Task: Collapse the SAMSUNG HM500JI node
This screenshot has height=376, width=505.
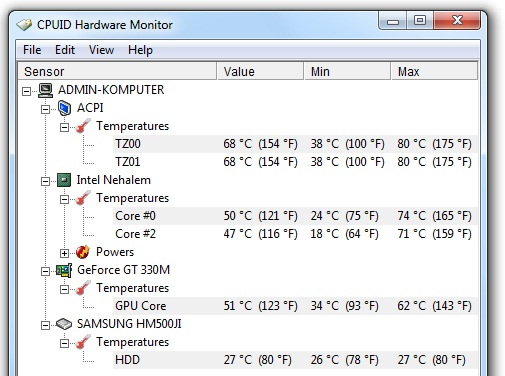Action: (x=45, y=325)
